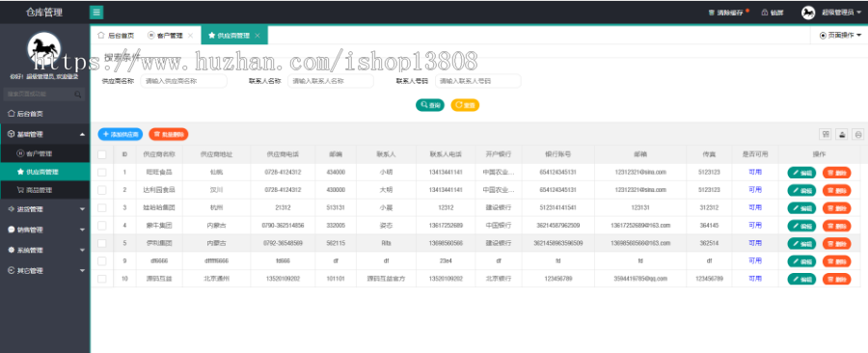868x353 pixels.
Task: Tick the checkbox for row ID 5
Action: (x=102, y=243)
